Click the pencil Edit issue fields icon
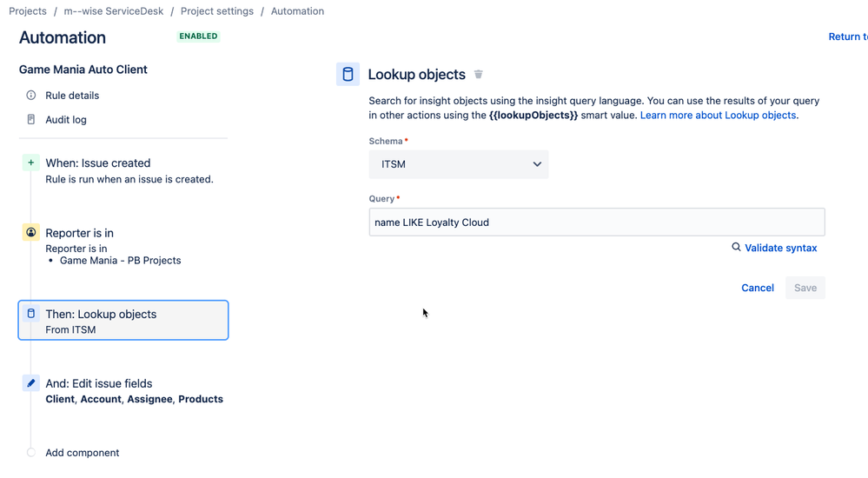This screenshot has height=478, width=868. (31, 383)
